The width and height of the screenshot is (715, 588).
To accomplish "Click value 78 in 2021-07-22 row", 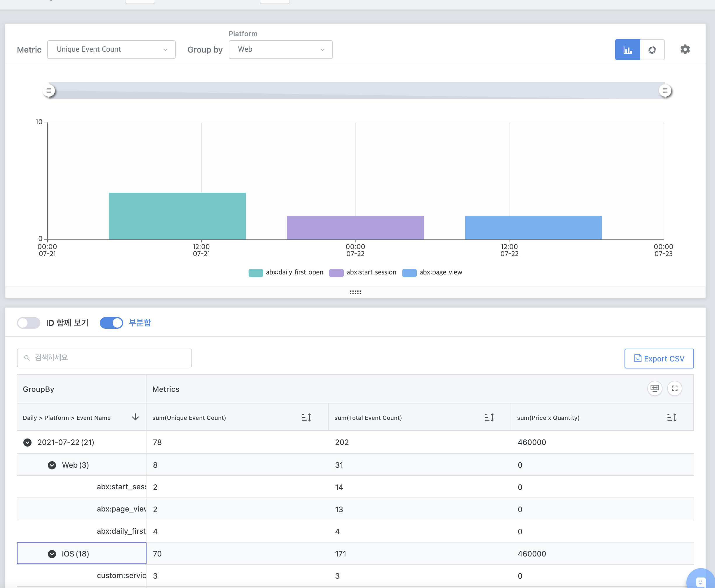I will (157, 442).
